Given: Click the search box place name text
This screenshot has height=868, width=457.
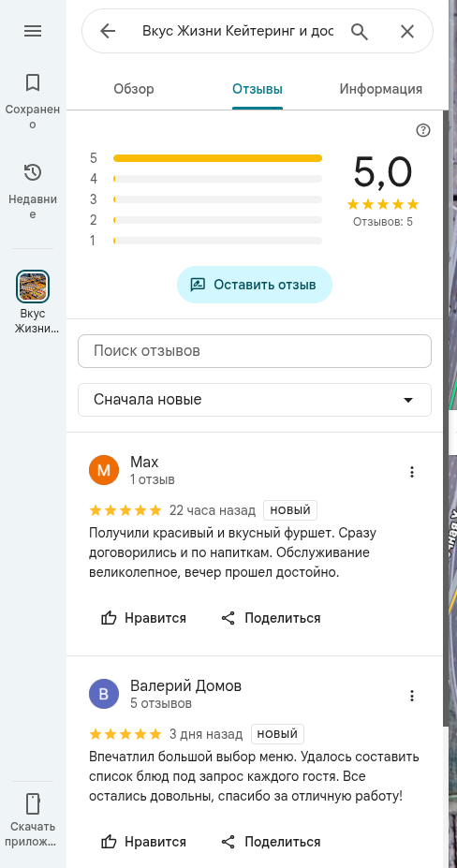Looking at the screenshot, I should click(x=238, y=31).
